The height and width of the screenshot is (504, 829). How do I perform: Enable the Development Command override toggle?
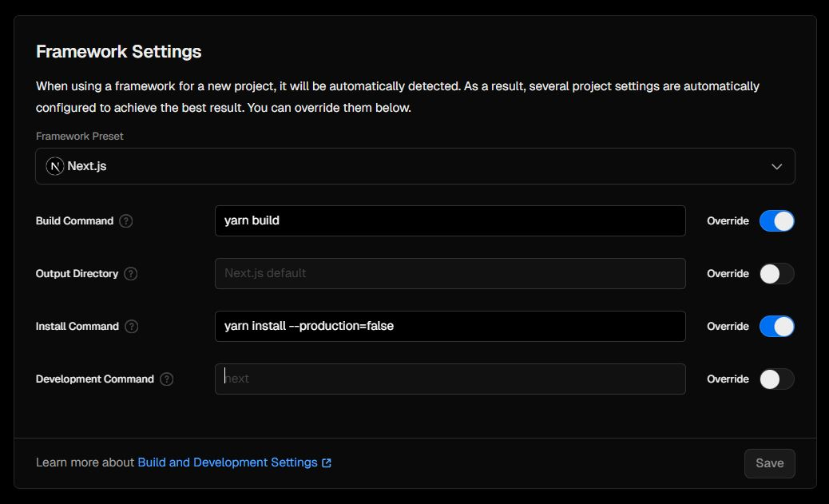coord(776,379)
